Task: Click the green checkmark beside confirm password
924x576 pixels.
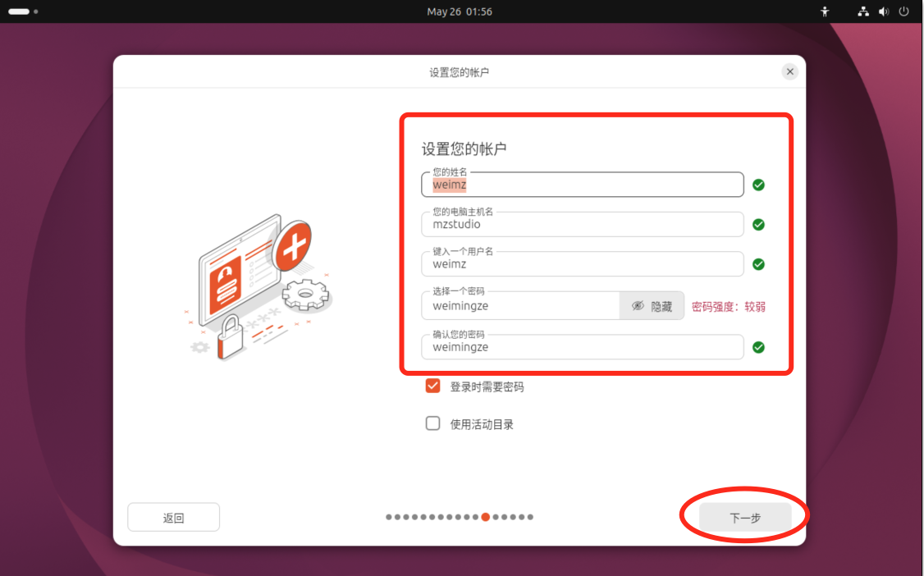Action: tap(758, 347)
